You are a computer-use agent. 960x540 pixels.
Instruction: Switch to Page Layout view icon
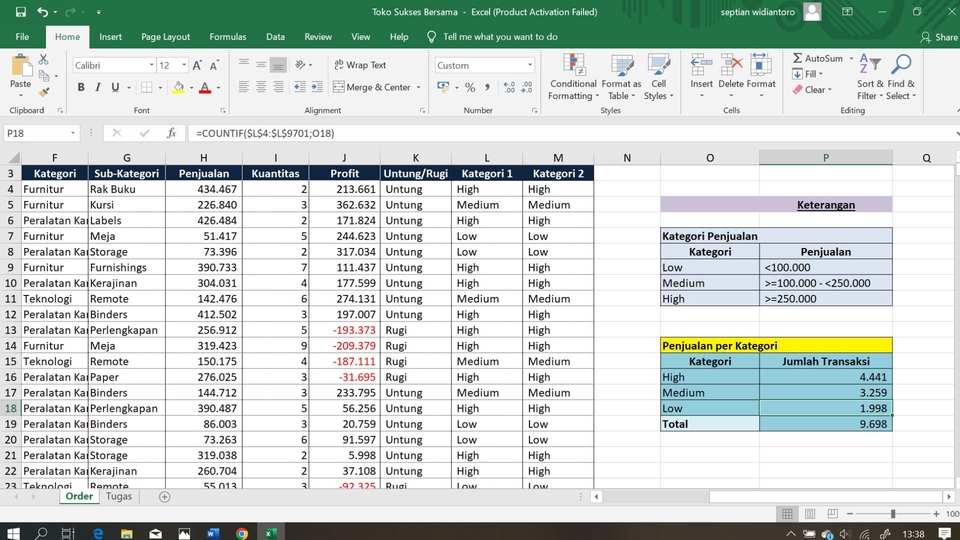810,514
